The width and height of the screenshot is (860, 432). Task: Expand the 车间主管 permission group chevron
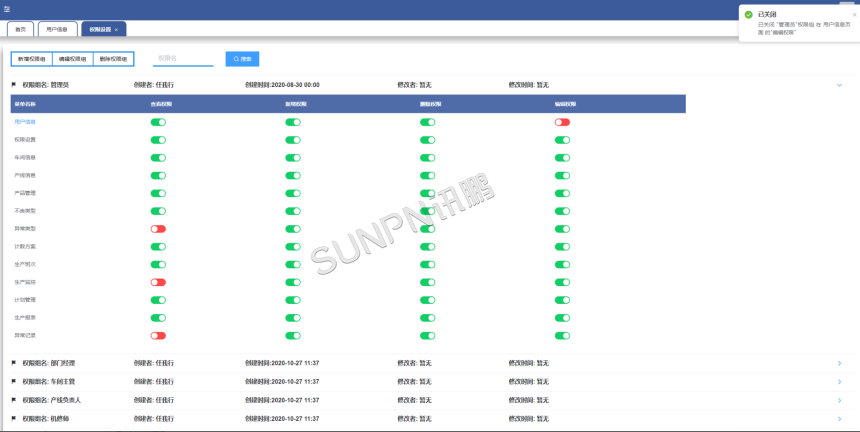point(839,382)
